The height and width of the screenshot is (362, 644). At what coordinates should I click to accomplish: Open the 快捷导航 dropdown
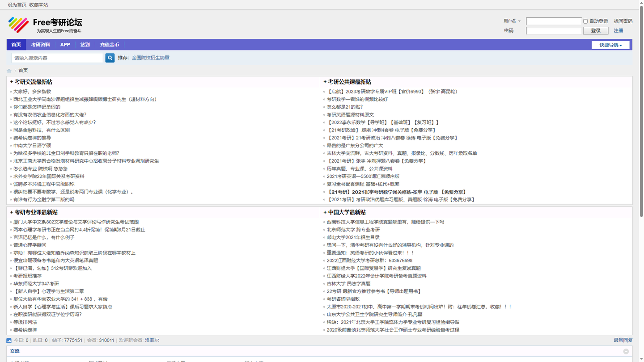[610, 45]
